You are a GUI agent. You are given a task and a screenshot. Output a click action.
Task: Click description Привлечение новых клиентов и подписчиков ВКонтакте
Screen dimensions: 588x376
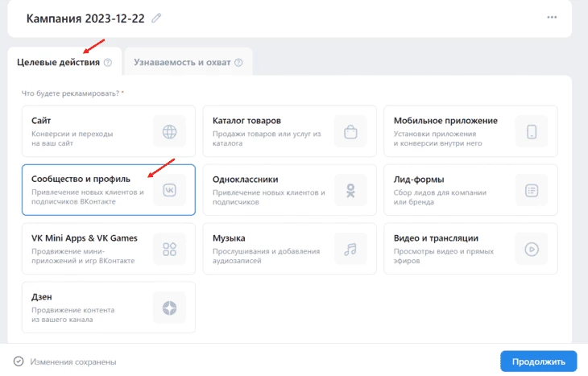87,196
